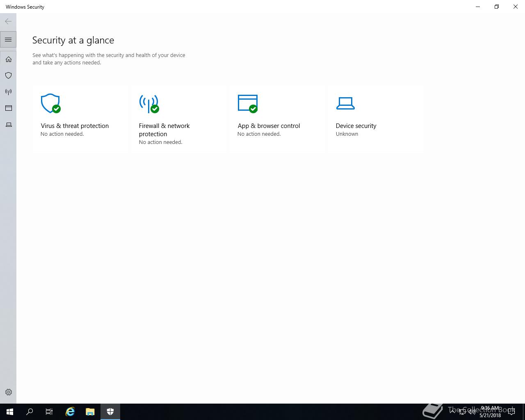Open File Explorer from taskbar
The height and width of the screenshot is (420, 525).
click(90, 412)
